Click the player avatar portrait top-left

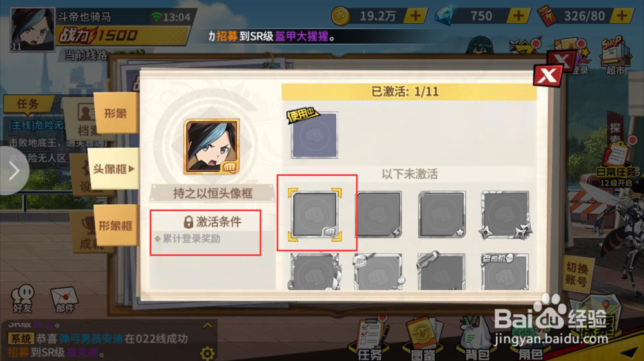(x=32, y=29)
